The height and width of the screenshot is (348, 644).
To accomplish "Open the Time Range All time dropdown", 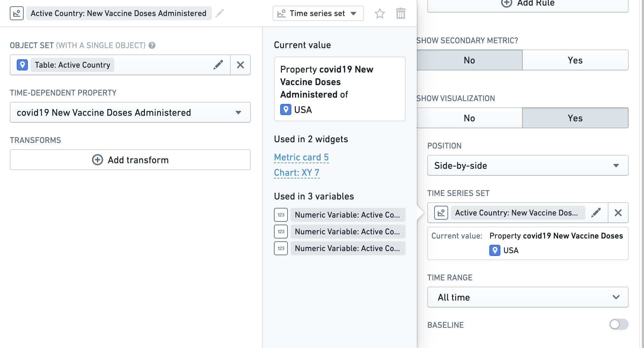I will pyautogui.click(x=528, y=297).
